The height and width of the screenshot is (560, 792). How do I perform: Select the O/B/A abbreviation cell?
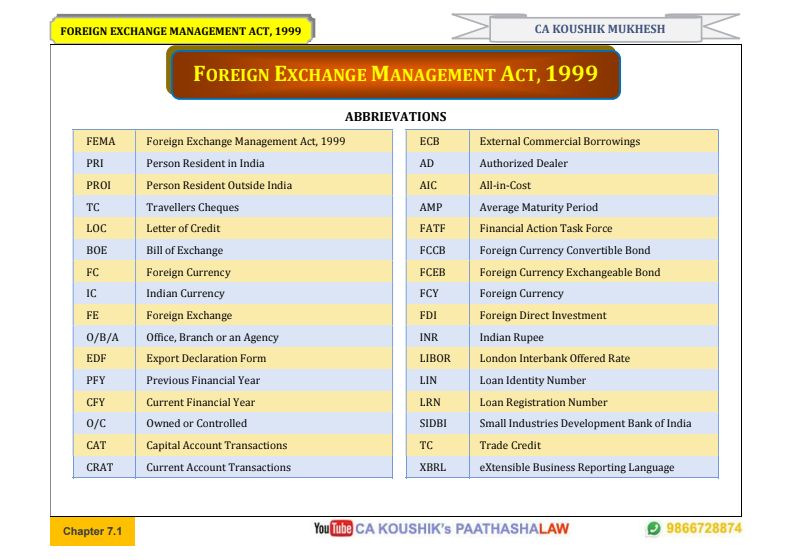pyautogui.click(x=102, y=337)
